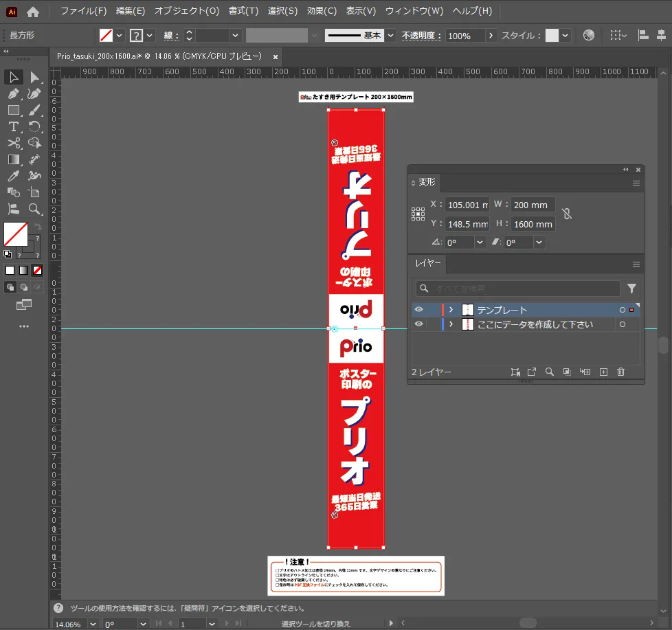The height and width of the screenshot is (630, 672).
Task: Open the ウィンドウ(W) menu
Action: click(414, 11)
